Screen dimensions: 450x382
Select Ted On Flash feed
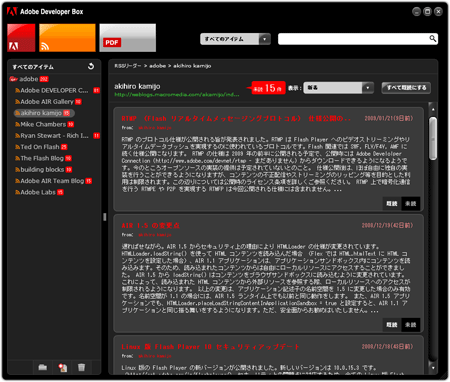(40, 147)
